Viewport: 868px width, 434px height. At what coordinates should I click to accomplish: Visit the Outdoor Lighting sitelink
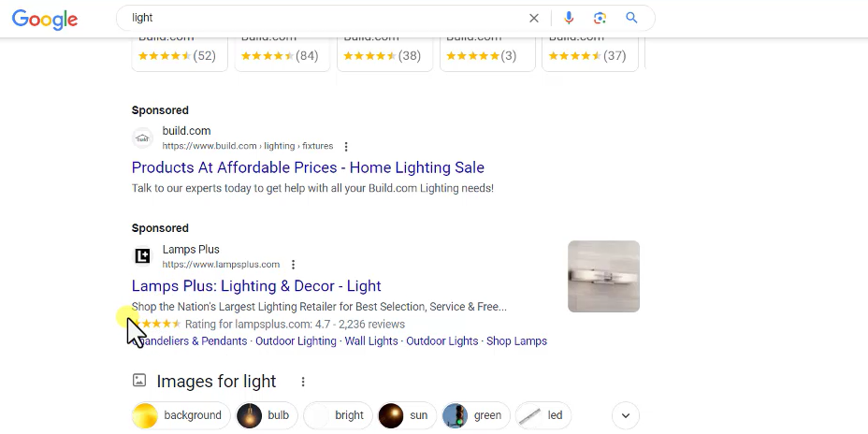pyautogui.click(x=296, y=341)
